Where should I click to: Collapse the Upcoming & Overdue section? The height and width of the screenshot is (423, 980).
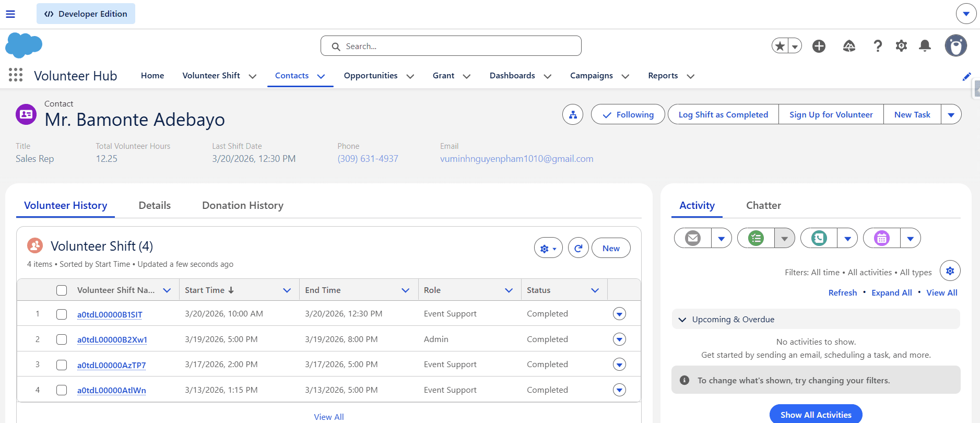pos(682,320)
